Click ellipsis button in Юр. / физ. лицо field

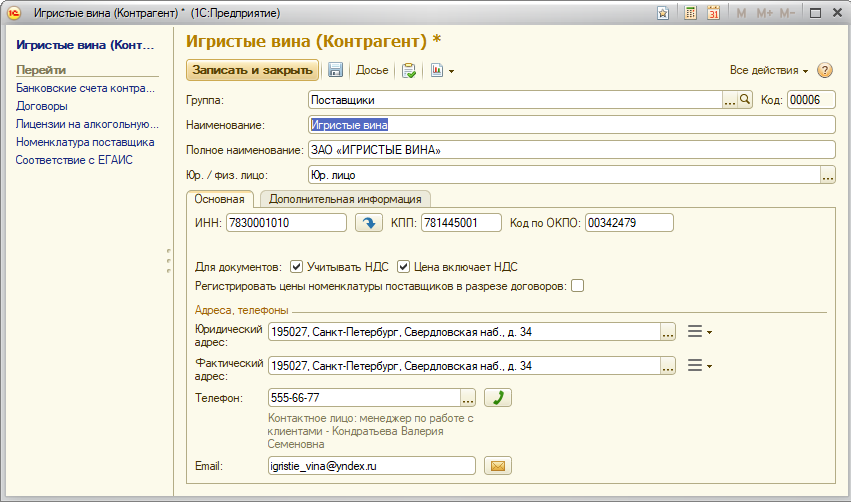click(x=828, y=175)
